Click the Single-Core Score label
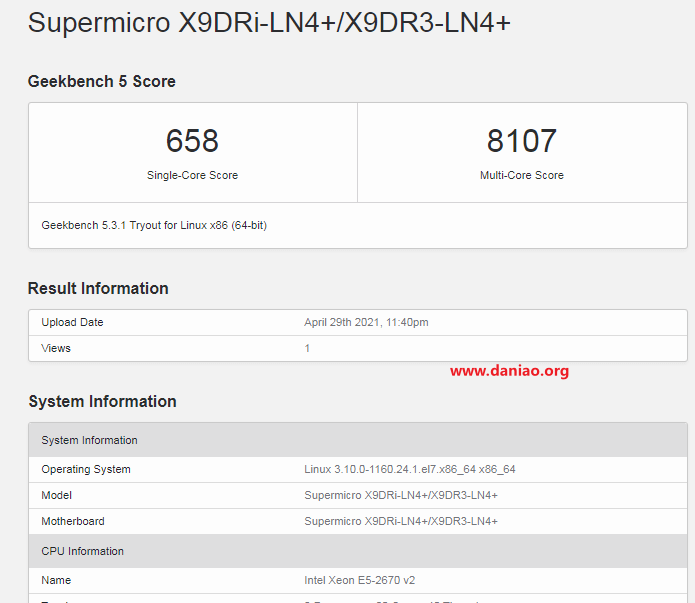This screenshot has height=603, width=695. pos(192,175)
